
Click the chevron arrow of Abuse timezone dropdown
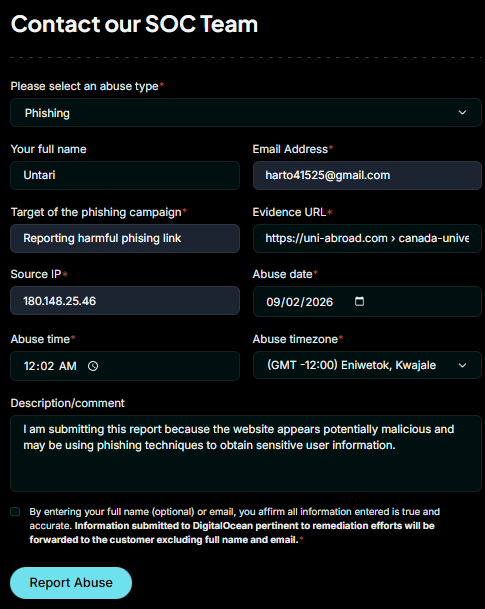coord(462,365)
